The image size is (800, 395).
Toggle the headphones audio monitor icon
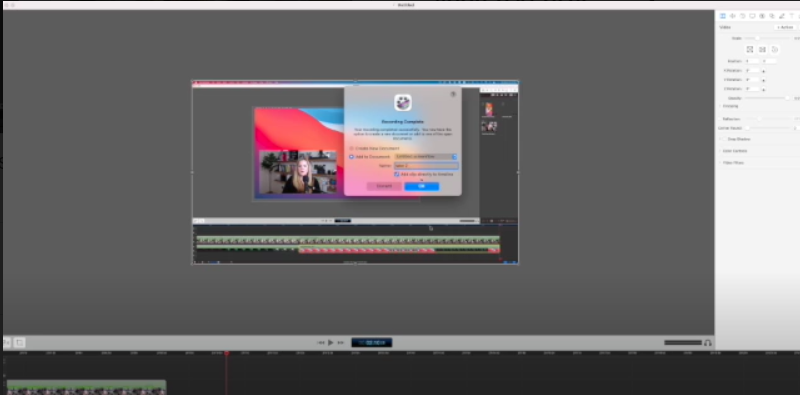point(708,342)
